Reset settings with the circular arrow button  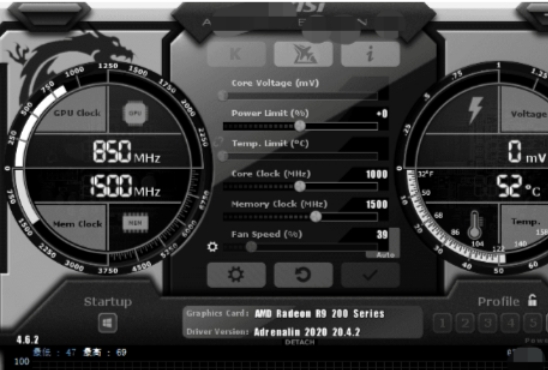pos(303,275)
